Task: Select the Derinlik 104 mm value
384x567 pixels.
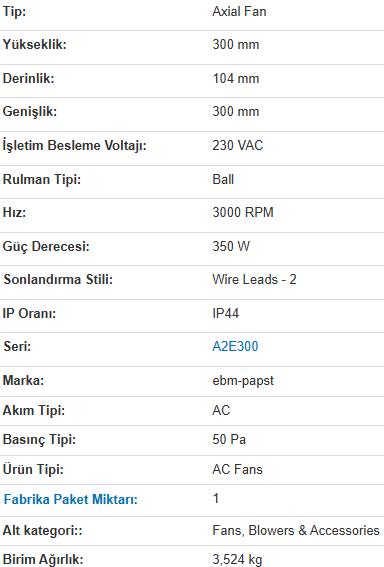Action: coord(236,78)
